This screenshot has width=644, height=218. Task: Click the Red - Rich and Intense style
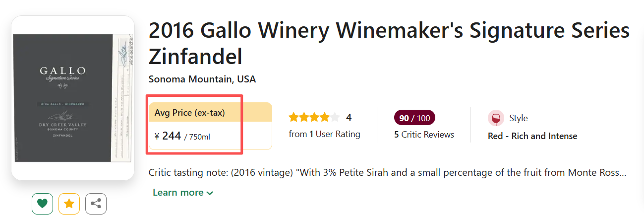[x=532, y=136]
